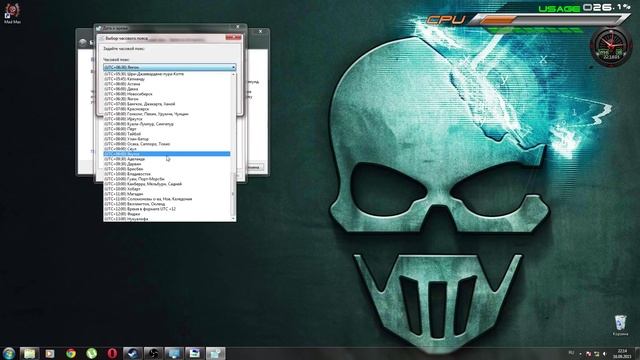
Task: Launch the media player taskbar icon
Action: click(50, 353)
